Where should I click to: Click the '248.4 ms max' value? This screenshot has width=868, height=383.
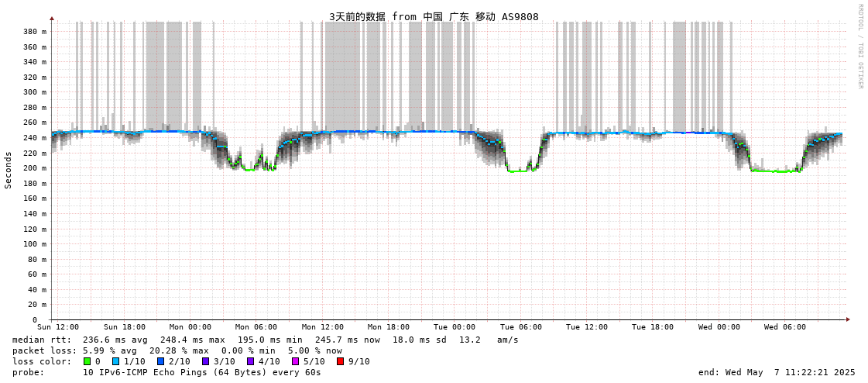pos(193,340)
